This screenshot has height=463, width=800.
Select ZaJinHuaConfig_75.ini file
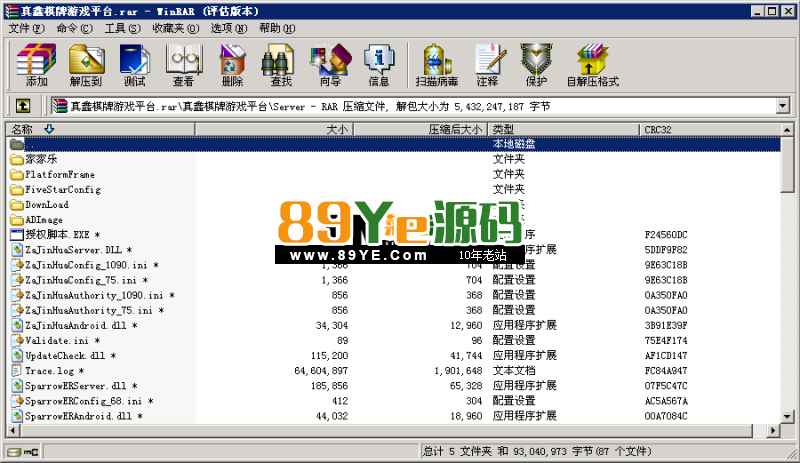[80, 280]
